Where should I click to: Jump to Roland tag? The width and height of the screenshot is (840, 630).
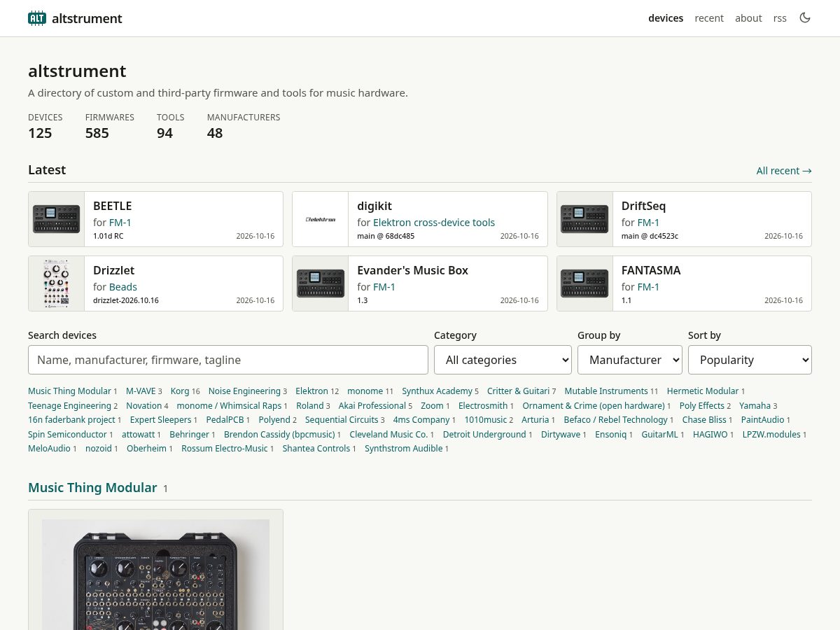click(309, 406)
